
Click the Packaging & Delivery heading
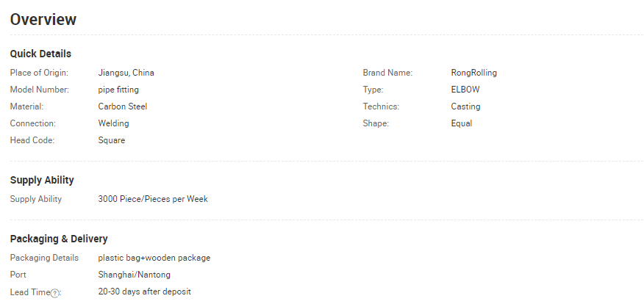[59, 239]
